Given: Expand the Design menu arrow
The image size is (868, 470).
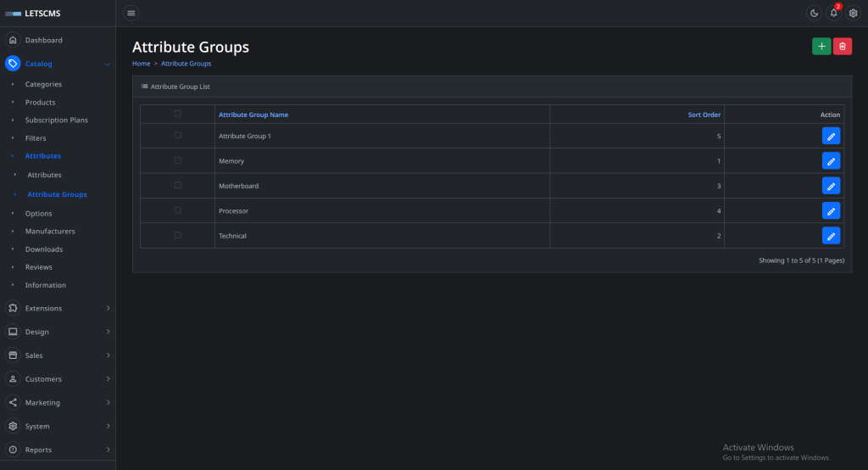Looking at the screenshot, I should [108, 332].
